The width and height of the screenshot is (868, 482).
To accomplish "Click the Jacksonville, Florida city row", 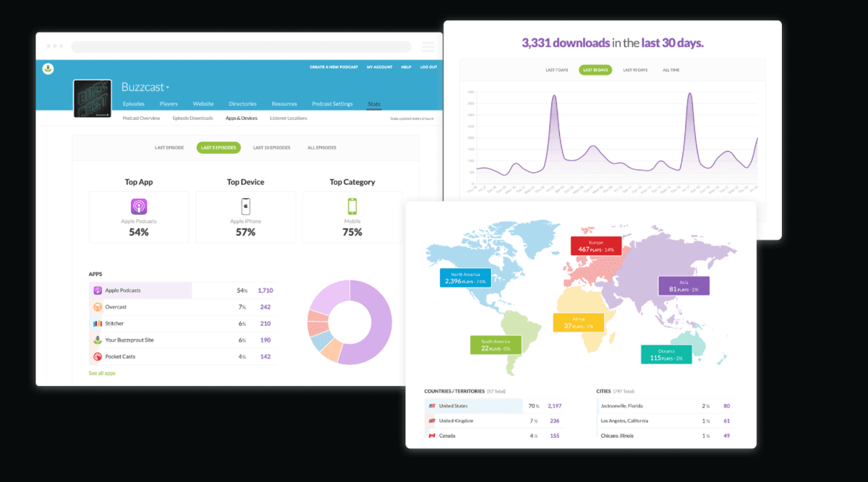I will click(667, 406).
